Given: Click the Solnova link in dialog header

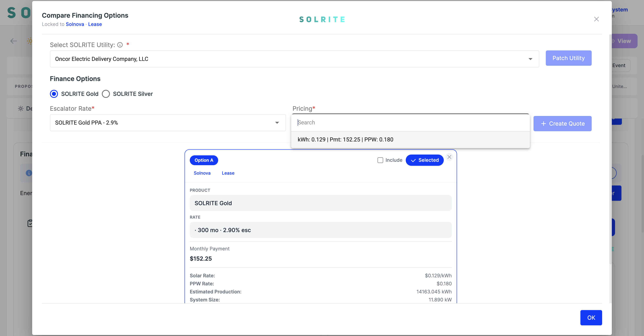Looking at the screenshot, I should (75, 24).
